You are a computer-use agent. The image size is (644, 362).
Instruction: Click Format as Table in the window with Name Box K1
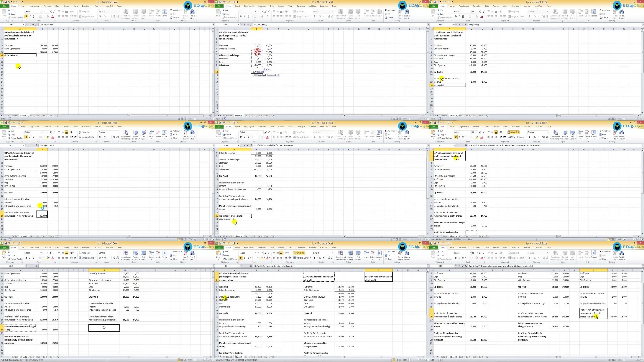point(350,256)
